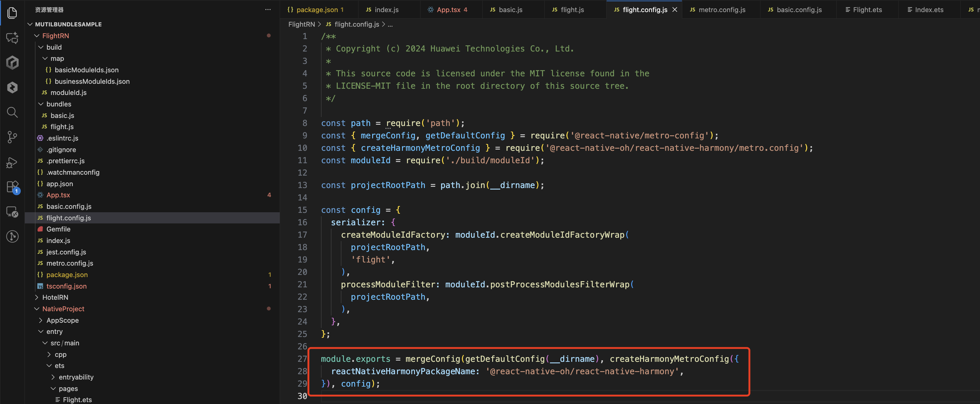Close the flight.config.js tab
The height and width of the screenshot is (404, 980).
click(675, 10)
